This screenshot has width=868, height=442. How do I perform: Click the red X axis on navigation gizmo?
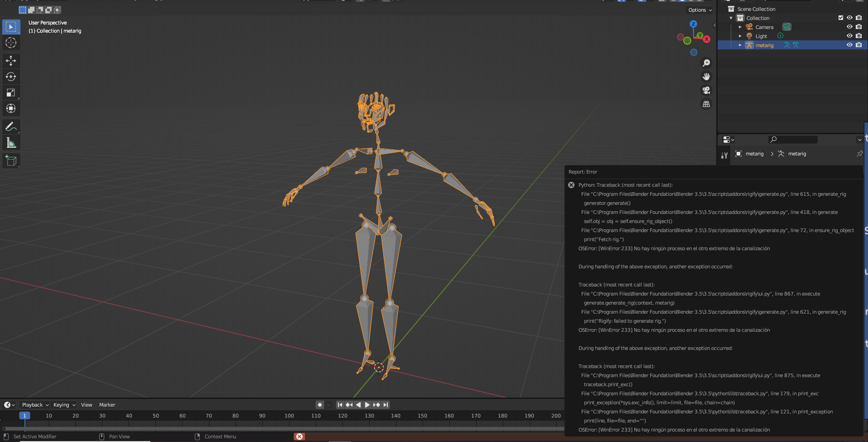tap(707, 39)
